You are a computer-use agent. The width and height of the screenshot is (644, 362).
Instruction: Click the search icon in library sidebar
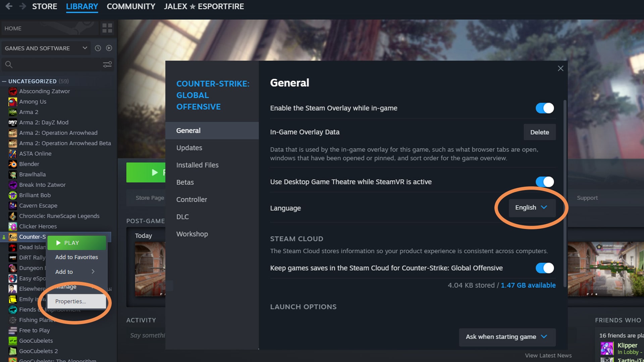[8, 64]
